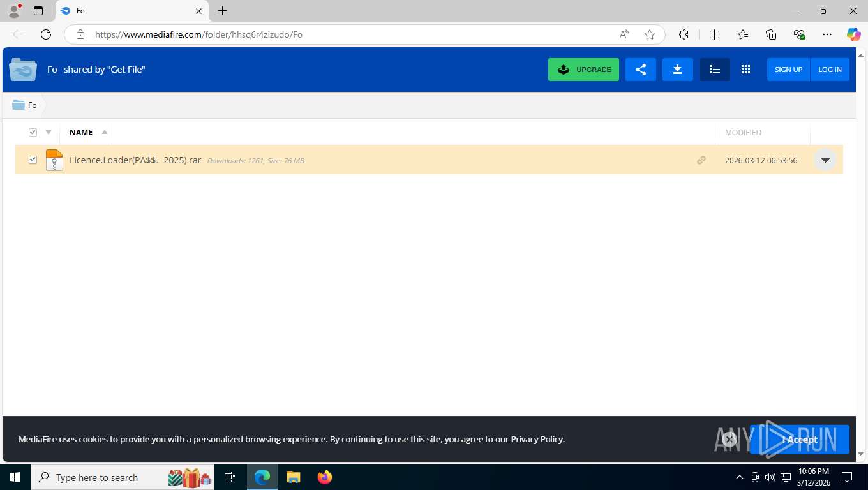Screen dimensions: 868x490
Task: Open tab actions menu in Edge
Action: click(38, 11)
